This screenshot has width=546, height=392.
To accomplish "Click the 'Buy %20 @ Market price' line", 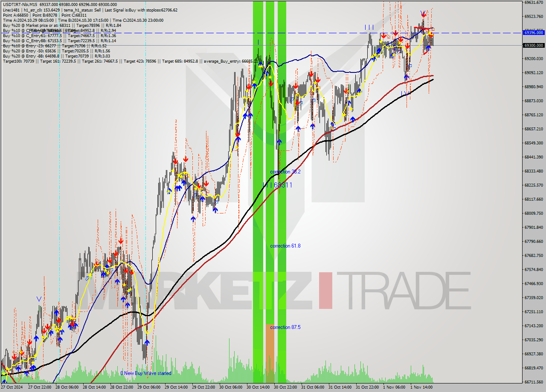I will click(x=62, y=25).
